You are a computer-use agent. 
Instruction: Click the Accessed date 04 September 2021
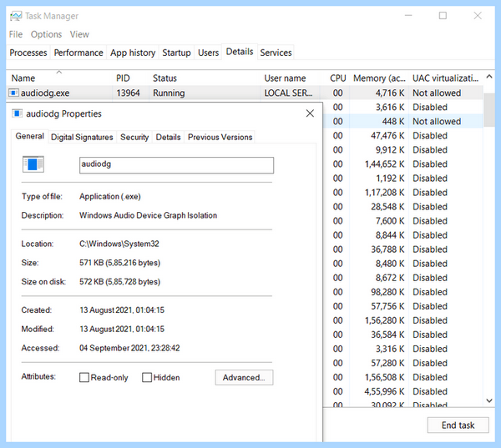click(x=129, y=348)
